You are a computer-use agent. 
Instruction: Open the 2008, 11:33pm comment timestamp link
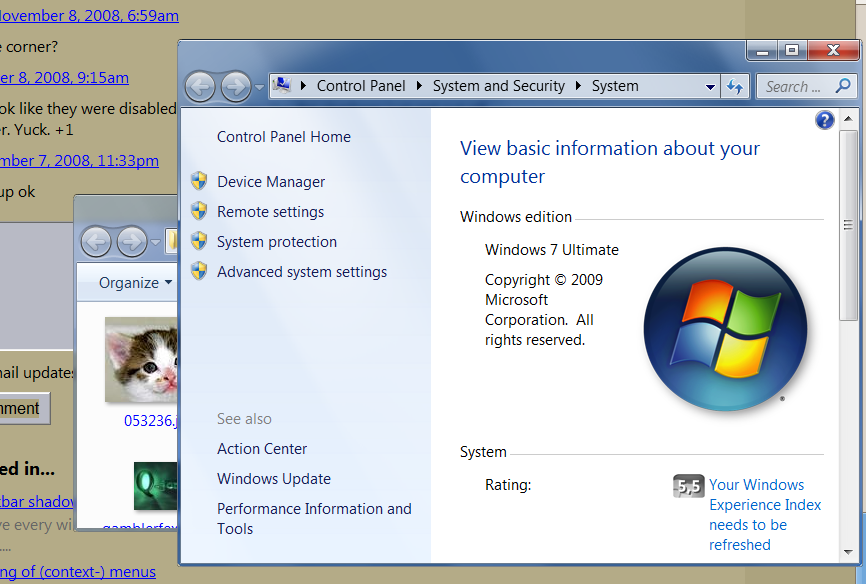pyautogui.click(x=79, y=161)
